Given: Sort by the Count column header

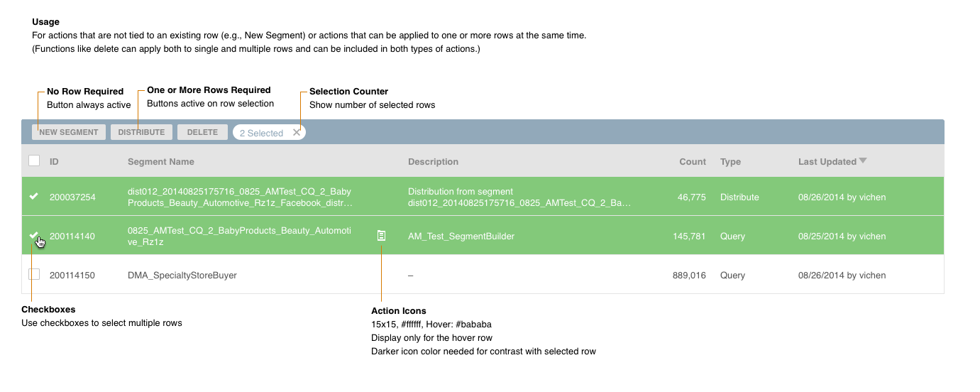Looking at the screenshot, I should tap(693, 162).
